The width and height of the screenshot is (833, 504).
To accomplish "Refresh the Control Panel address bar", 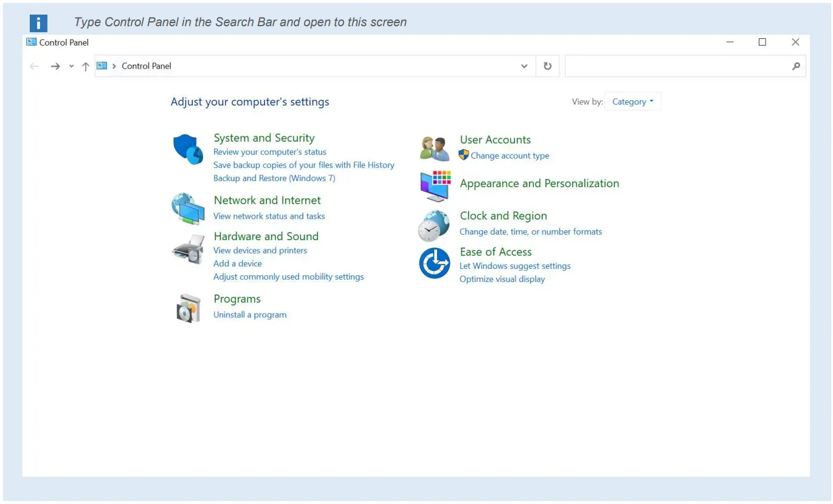I will [x=547, y=66].
